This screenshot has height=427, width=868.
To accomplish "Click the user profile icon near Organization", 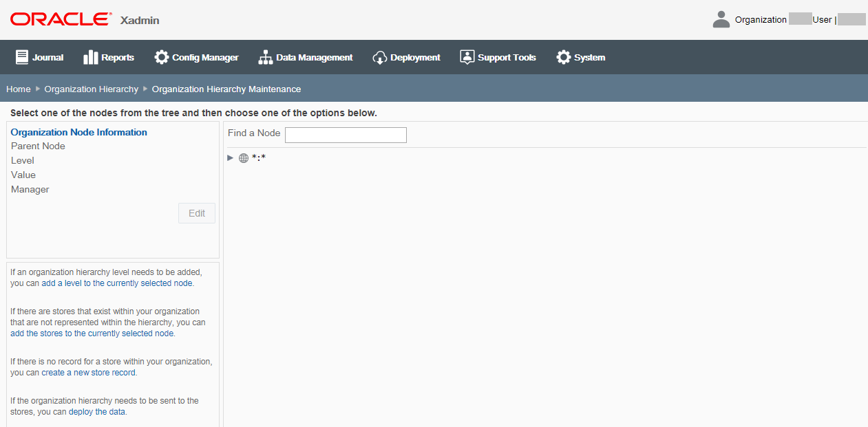I will pyautogui.click(x=721, y=19).
